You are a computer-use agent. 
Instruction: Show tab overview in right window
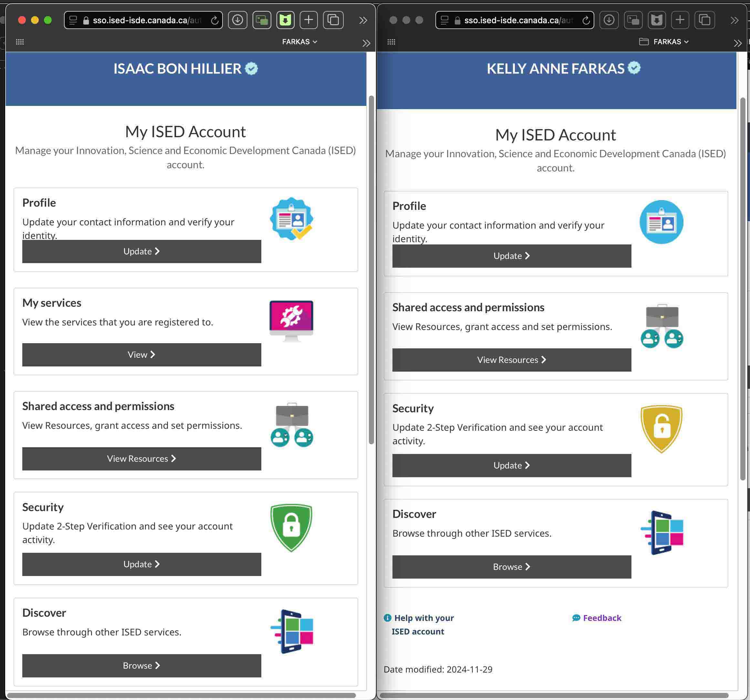pos(704,20)
